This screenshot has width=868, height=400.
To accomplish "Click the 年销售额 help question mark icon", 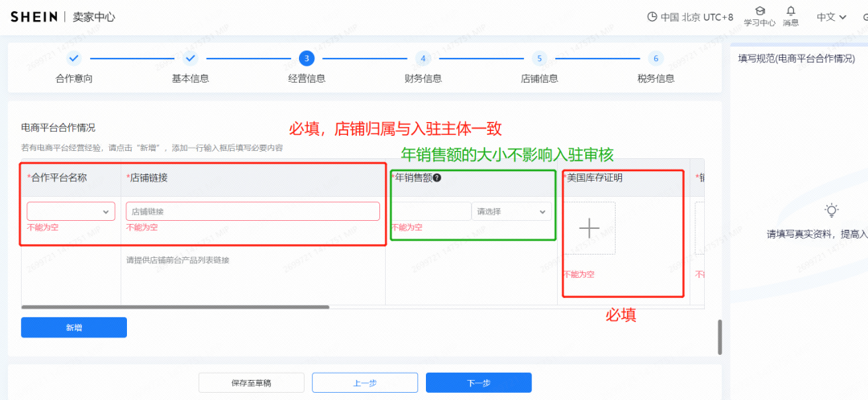I will [437, 178].
